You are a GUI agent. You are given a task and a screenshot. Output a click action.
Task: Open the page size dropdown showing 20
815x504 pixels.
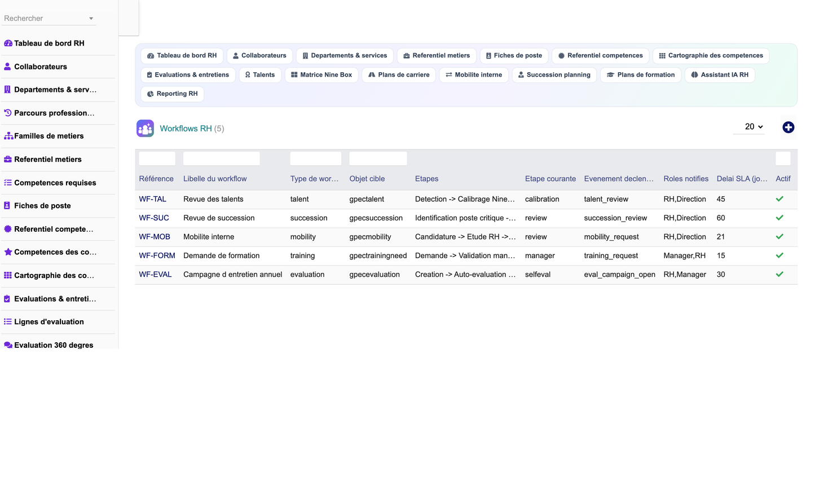coord(749,127)
